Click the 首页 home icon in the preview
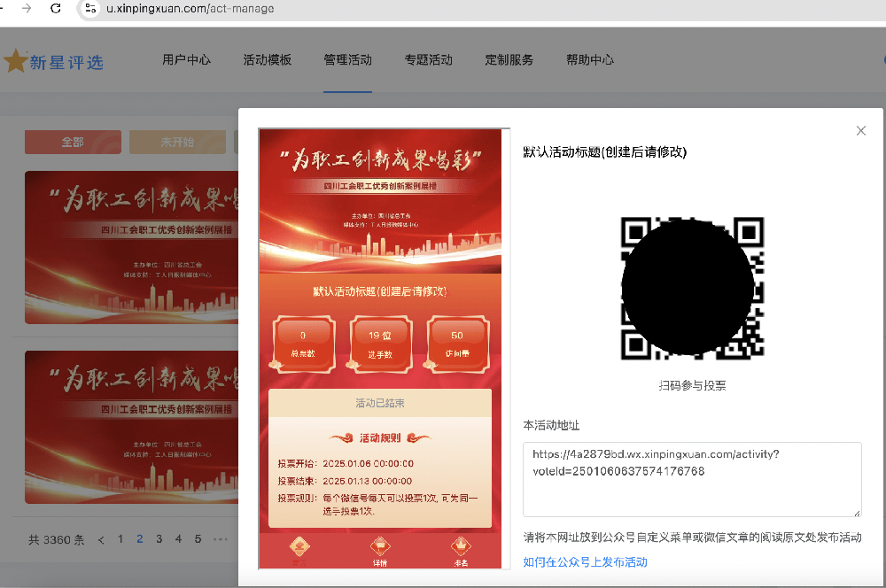Screen dimensions: 886x588 pos(299,551)
